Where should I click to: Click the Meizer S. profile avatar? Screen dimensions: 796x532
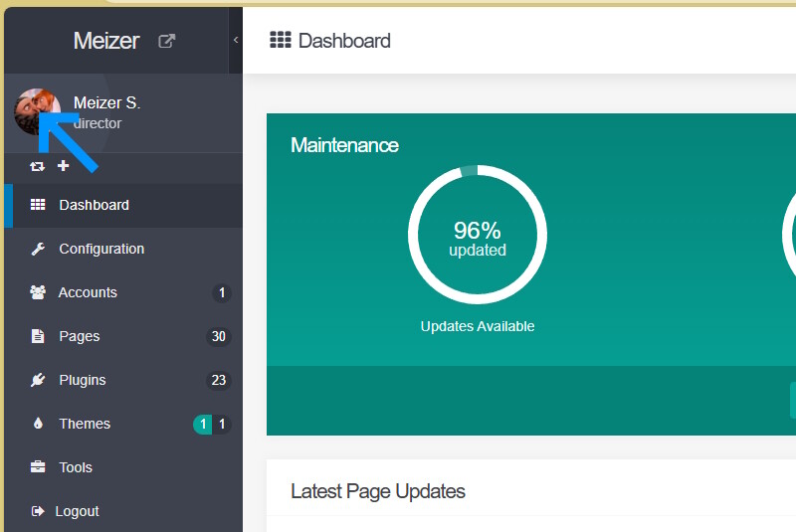click(x=37, y=112)
